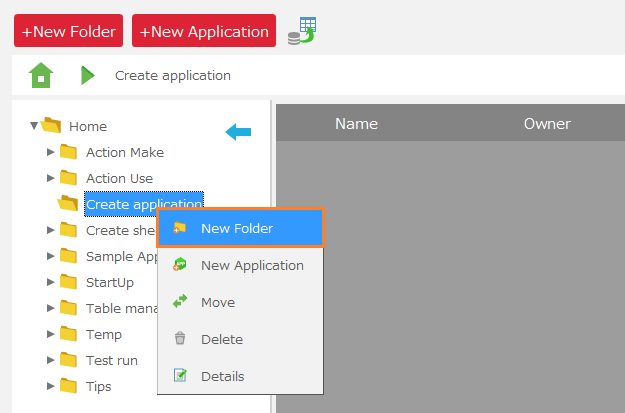
Task: Choose New Folder from context menu
Action: tap(238, 228)
